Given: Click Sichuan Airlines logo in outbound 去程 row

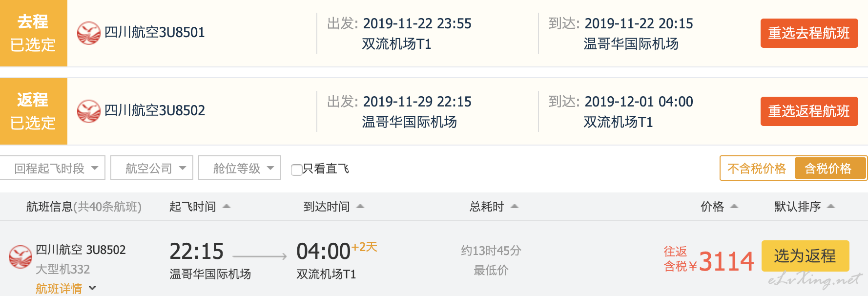Looking at the screenshot, I should [x=89, y=33].
